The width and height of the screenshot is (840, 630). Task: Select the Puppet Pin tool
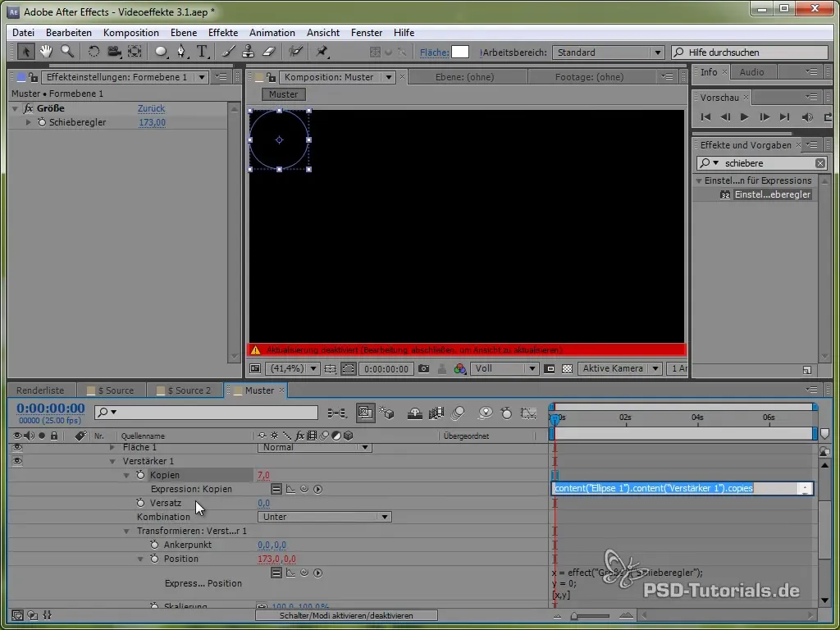tap(322, 52)
